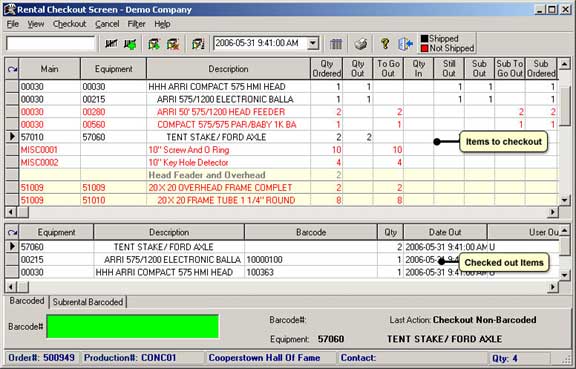Click the checkout icon with red X

coord(173,44)
